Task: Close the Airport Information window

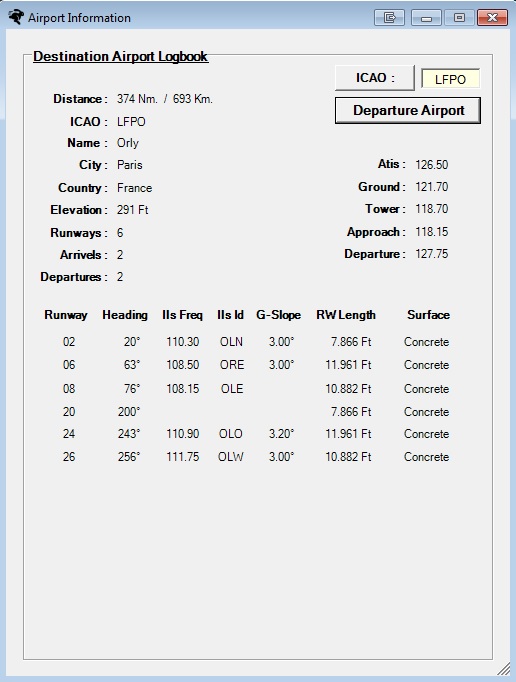Action: tap(492, 17)
